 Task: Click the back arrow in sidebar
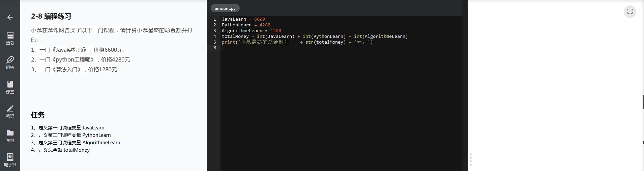coord(10,17)
